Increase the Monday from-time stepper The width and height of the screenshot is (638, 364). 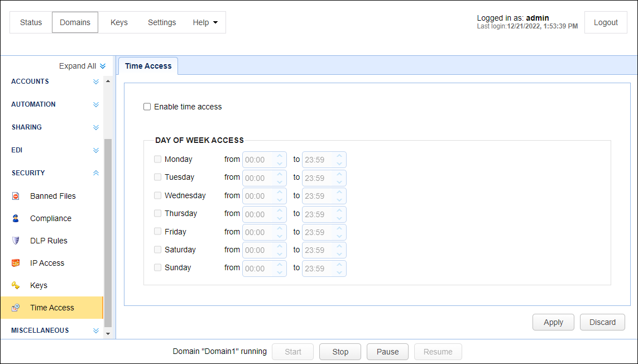280,156
